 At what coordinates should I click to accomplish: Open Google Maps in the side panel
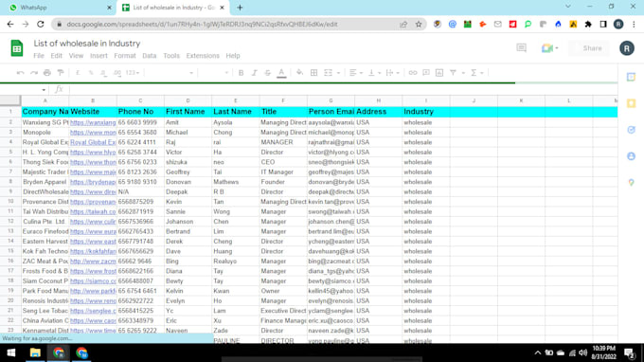click(x=632, y=183)
